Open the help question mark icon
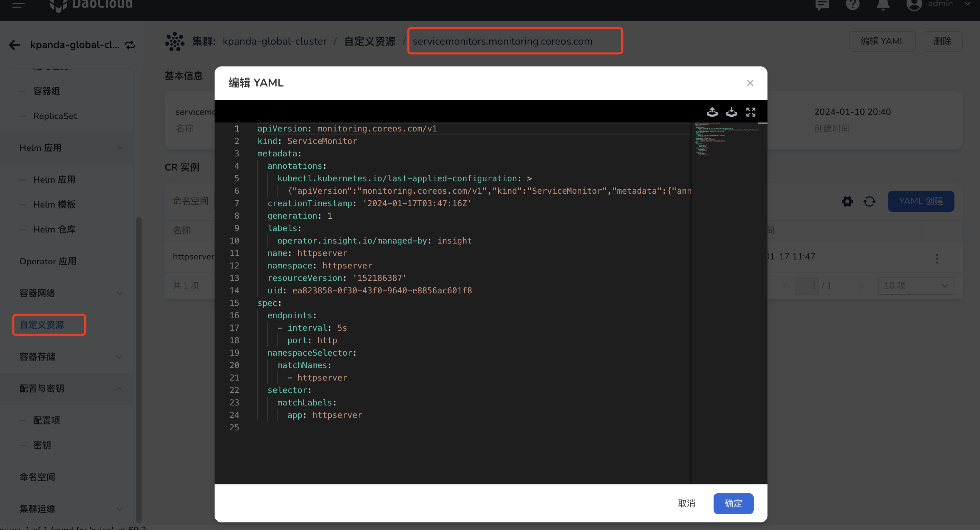This screenshot has width=980, height=530. coord(852,4)
